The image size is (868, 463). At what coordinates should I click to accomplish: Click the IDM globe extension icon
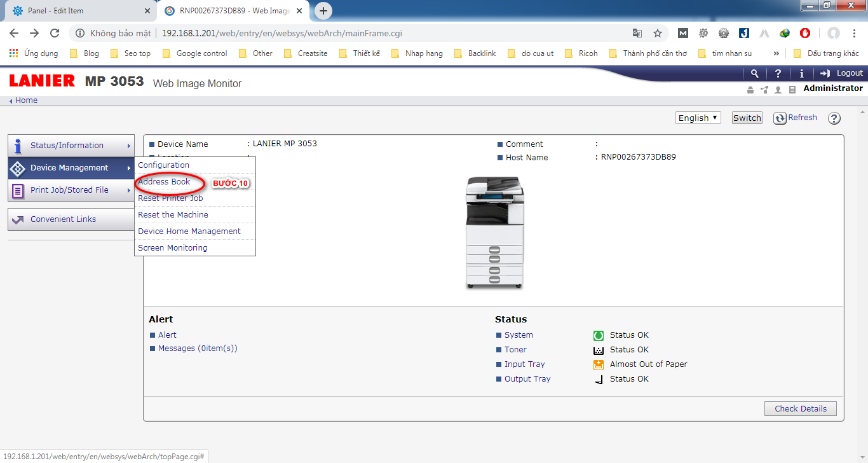785,33
